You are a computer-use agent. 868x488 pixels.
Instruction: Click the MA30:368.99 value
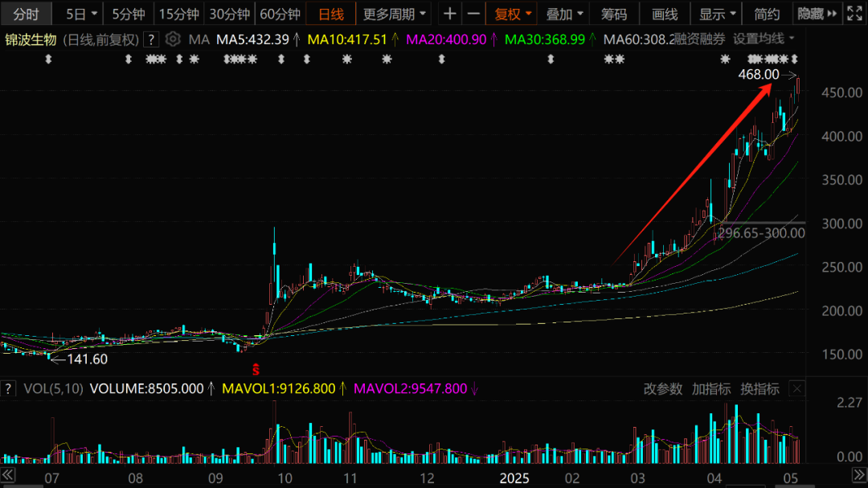[545, 39]
